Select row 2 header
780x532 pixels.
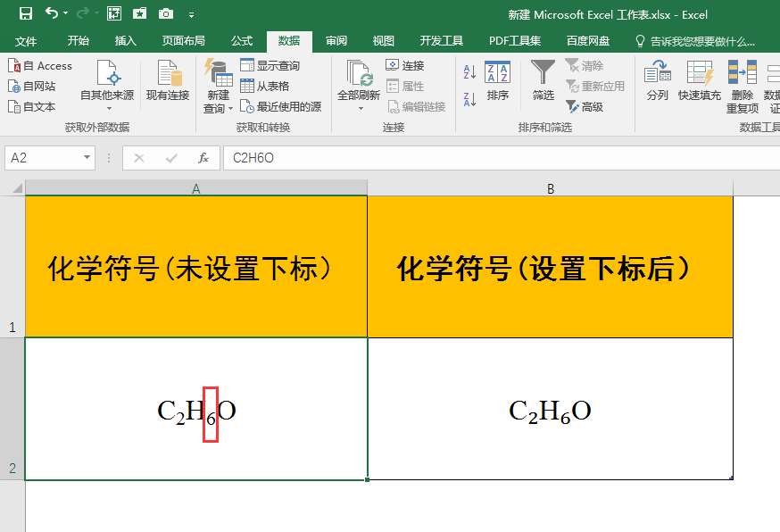12,409
